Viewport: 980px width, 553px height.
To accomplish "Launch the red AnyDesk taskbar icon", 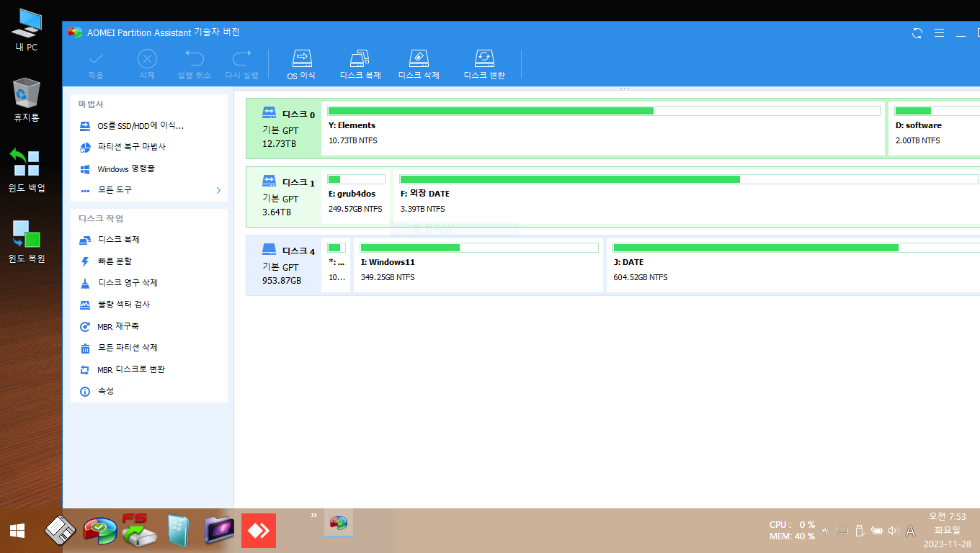I will click(259, 531).
